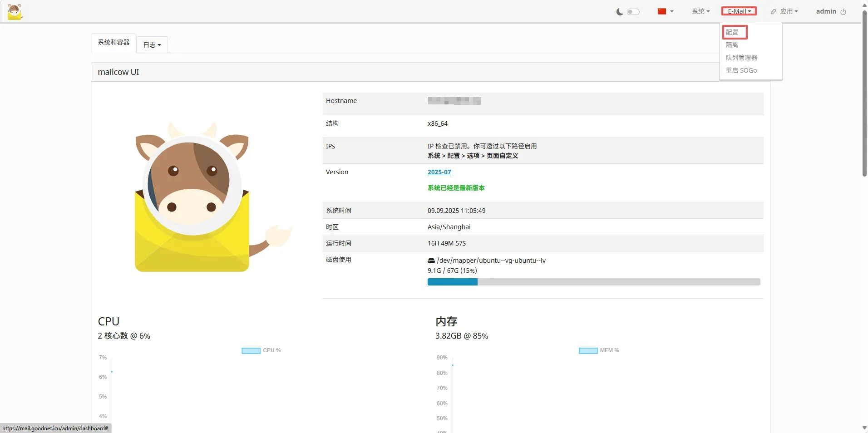Open the 日志 dropdown tab

pos(152,45)
